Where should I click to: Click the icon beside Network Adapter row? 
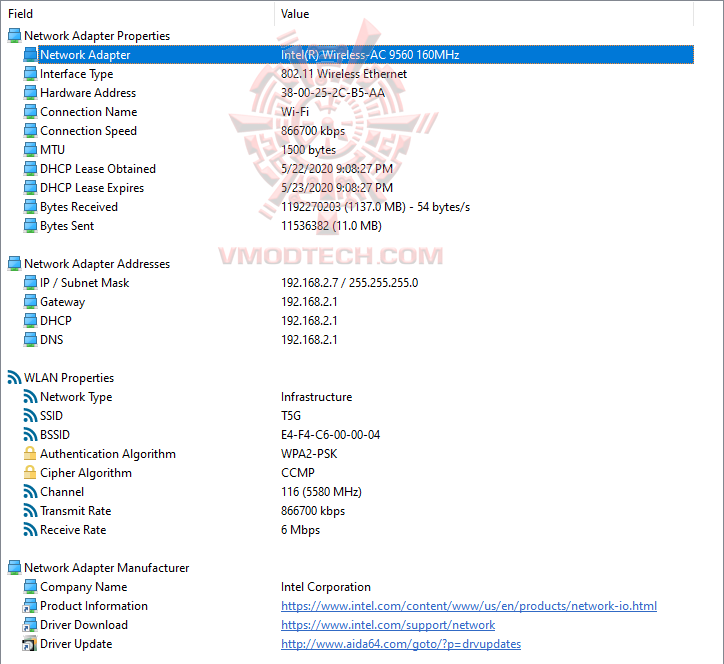coord(30,54)
